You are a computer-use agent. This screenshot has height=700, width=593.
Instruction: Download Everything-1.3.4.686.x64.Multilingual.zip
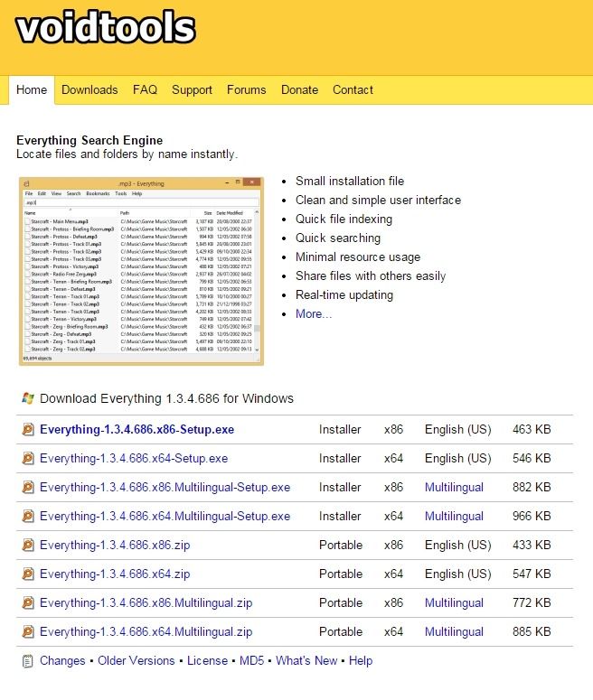pos(146,632)
